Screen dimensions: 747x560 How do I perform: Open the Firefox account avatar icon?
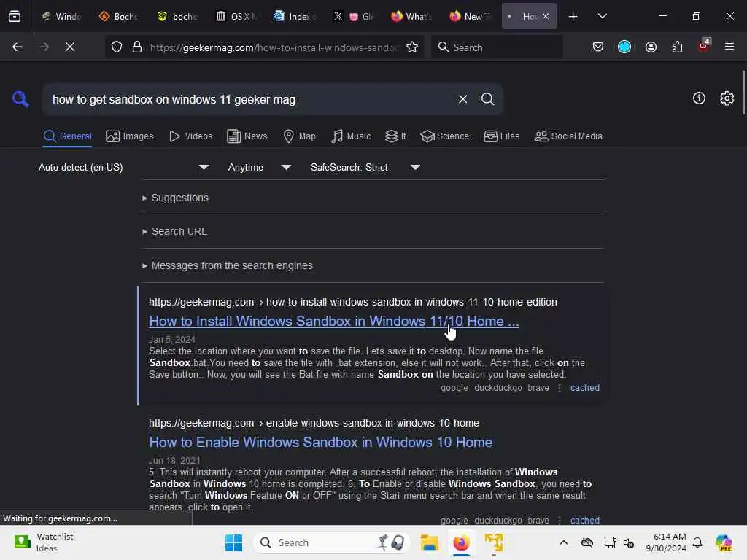[651, 47]
